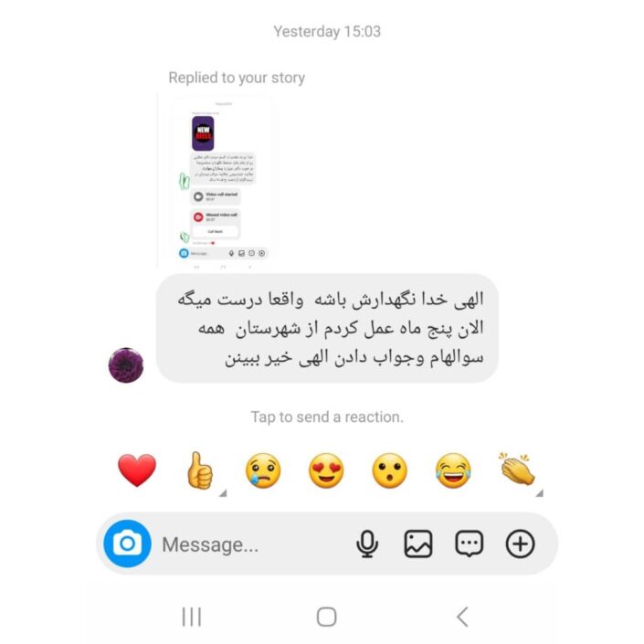The image size is (644, 644).
Task: React with the clapping hands emoji
Action: click(x=517, y=469)
